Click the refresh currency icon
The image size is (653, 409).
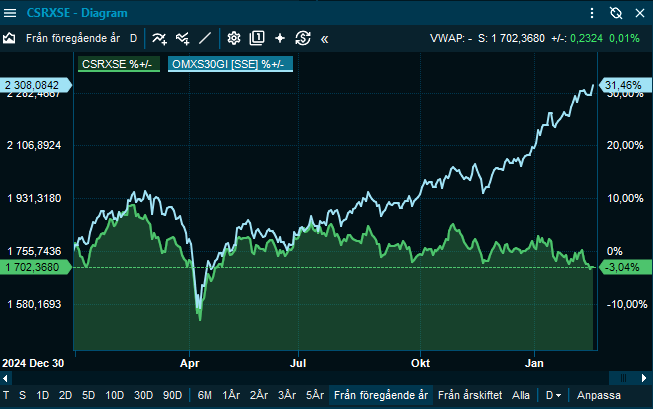click(303, 38)
